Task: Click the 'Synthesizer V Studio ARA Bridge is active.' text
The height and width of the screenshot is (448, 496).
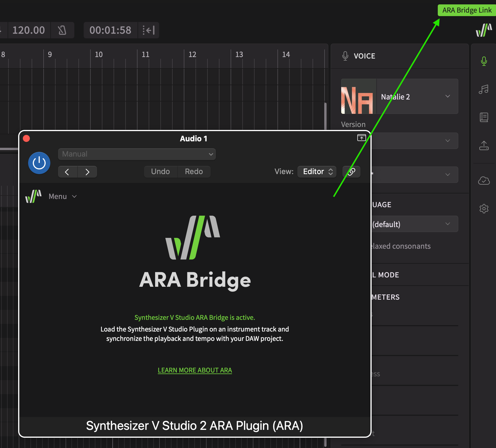Action: (x=195, y=317)
